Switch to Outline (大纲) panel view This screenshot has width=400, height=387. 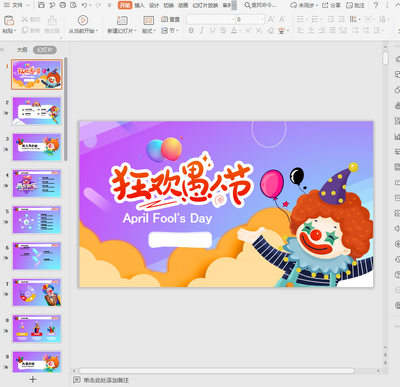[22, 50]
